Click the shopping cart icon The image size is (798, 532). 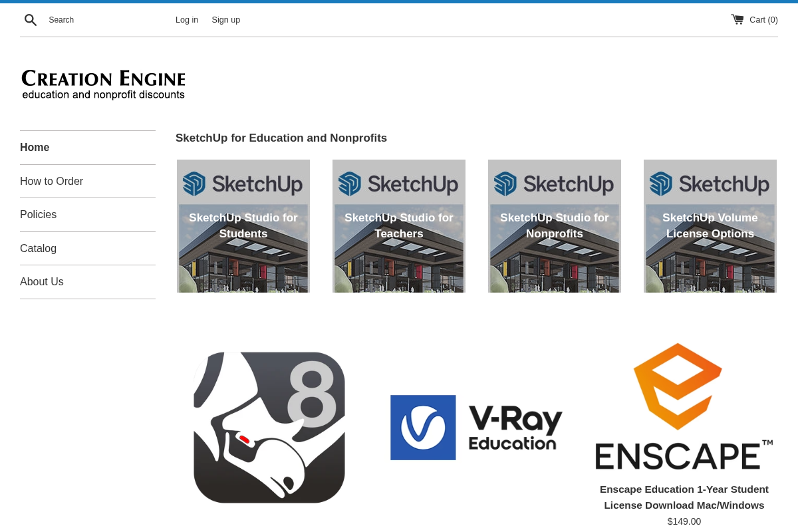737,19
